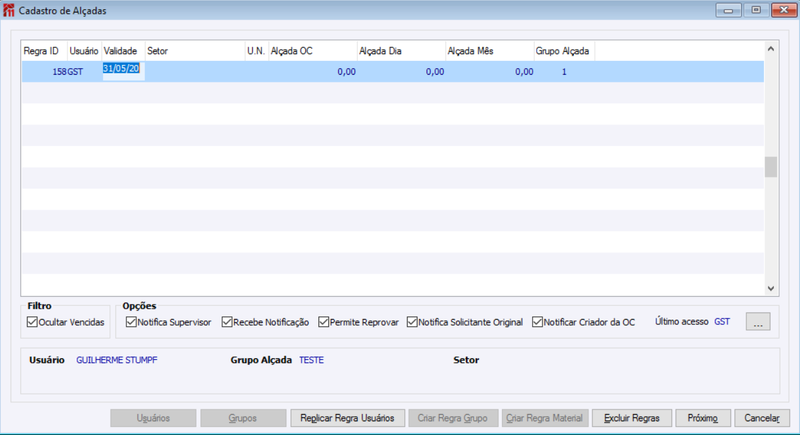This screenshot has width=800, height=435.
Task: Toggle Notifica Solicitante Original checkbox
Action: pyautogui.click(x=412, y=322)
